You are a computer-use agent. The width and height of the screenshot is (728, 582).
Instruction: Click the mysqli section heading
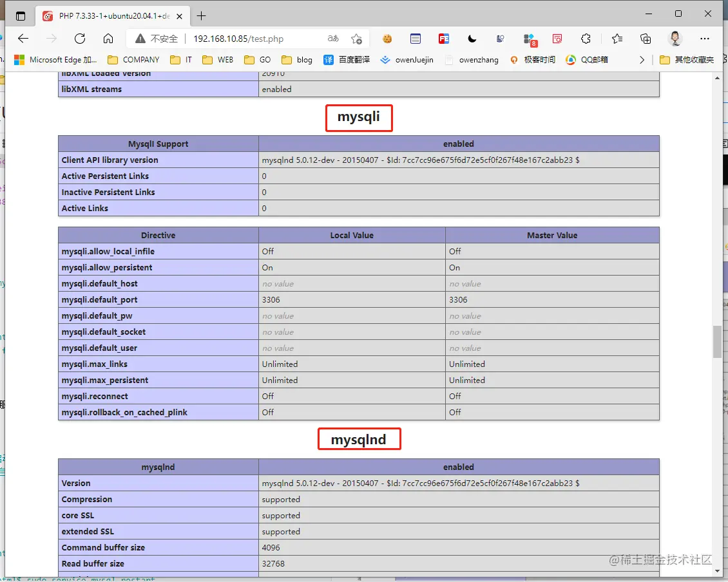pos(358,117)
